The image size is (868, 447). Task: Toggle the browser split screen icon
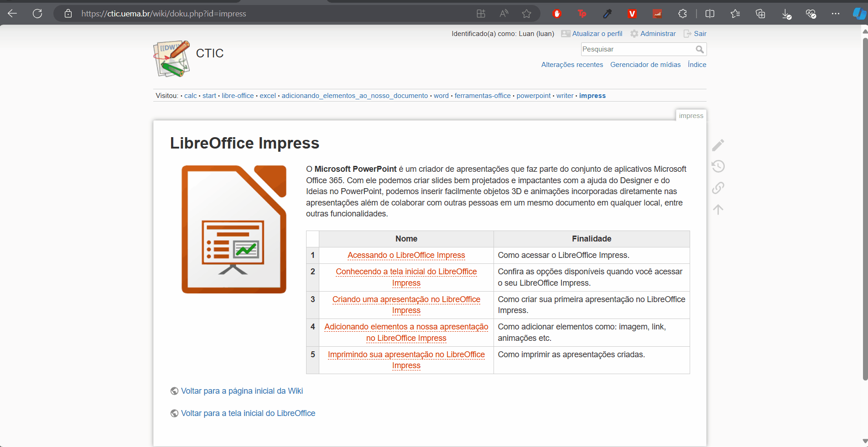pyautogui.click(x=710, y=14)
